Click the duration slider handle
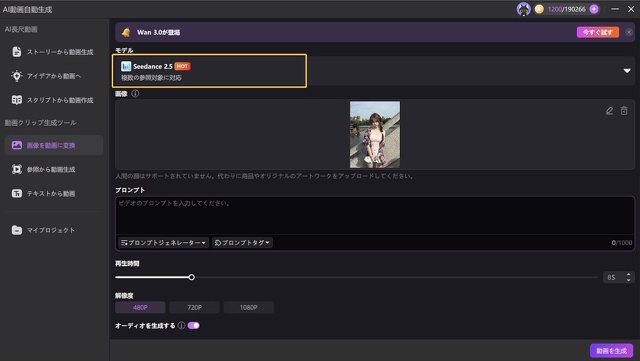 tap(191, 277)
